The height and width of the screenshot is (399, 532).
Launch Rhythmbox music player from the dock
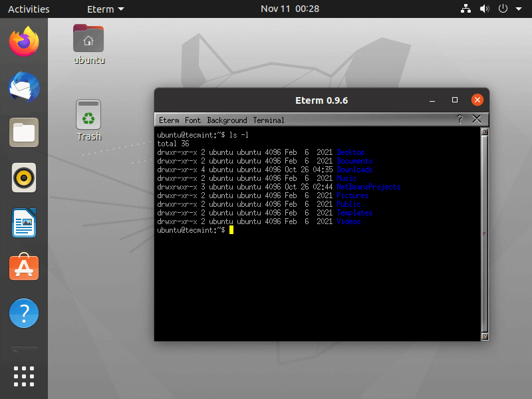(23, 178)
